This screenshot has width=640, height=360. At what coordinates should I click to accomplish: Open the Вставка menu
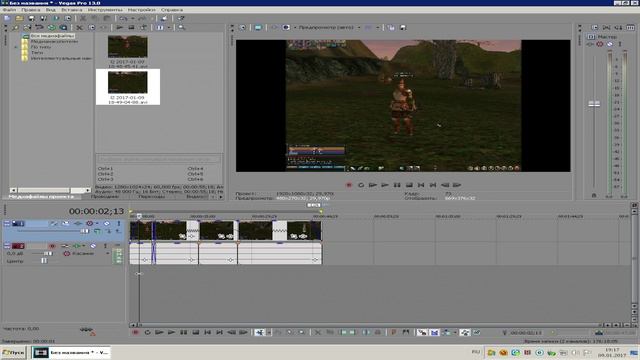(x=71, y=10)
